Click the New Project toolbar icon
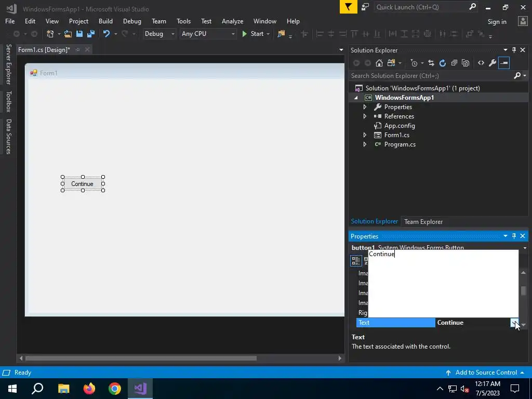 click(50, 34)
